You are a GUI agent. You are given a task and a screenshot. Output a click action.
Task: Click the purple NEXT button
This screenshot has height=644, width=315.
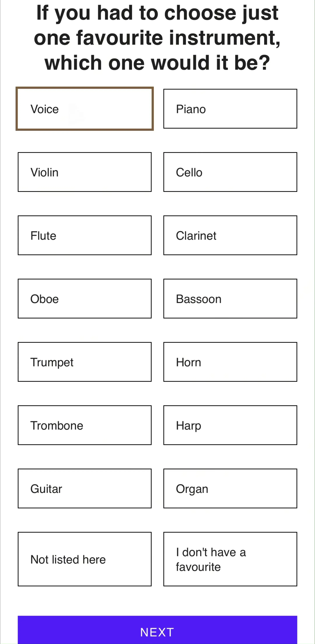(157, 630)
